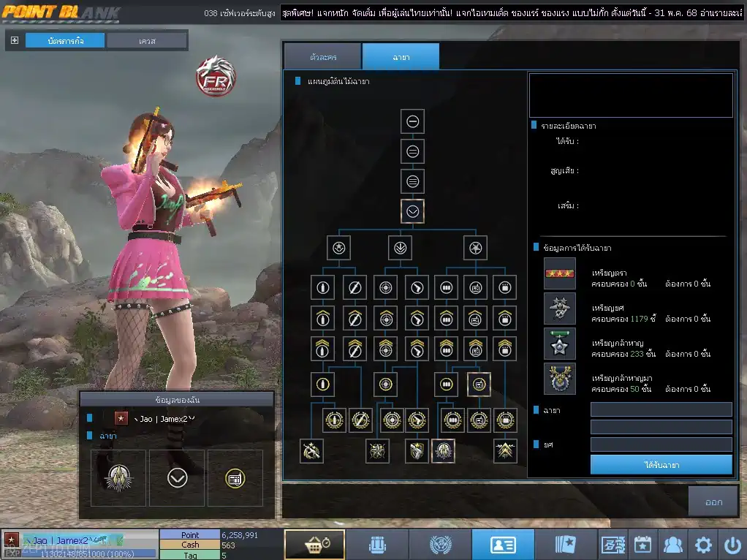Select the highlighted chevron title node in tree

(x=412, y=211)
